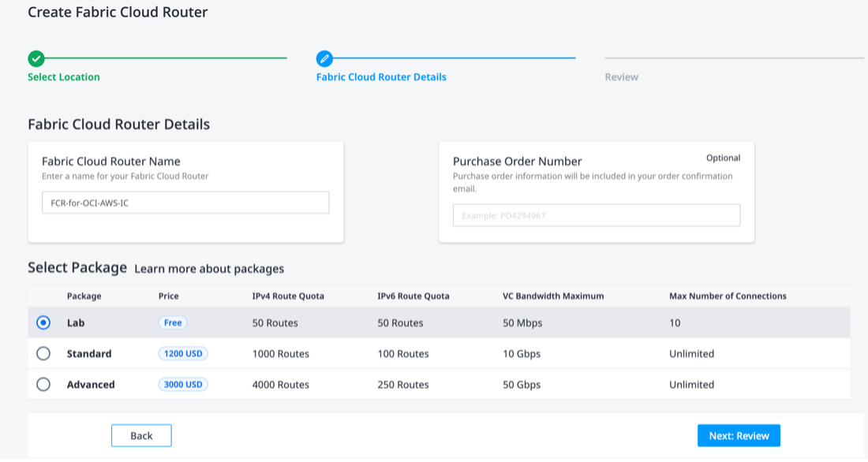Click the 3000 USD price badge
Image resolution: width=868 pixels, height=462 pixels.
click(x=183, y=385)
